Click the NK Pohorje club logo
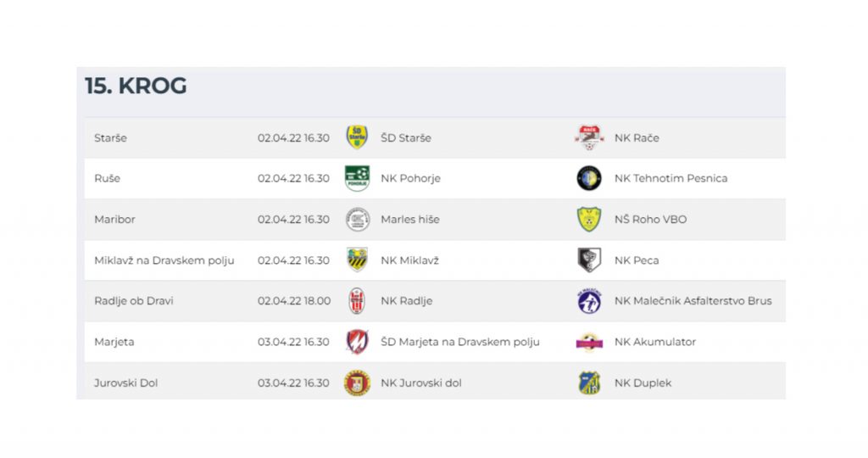This screenshot has width=868, height=458. point(357,178)
